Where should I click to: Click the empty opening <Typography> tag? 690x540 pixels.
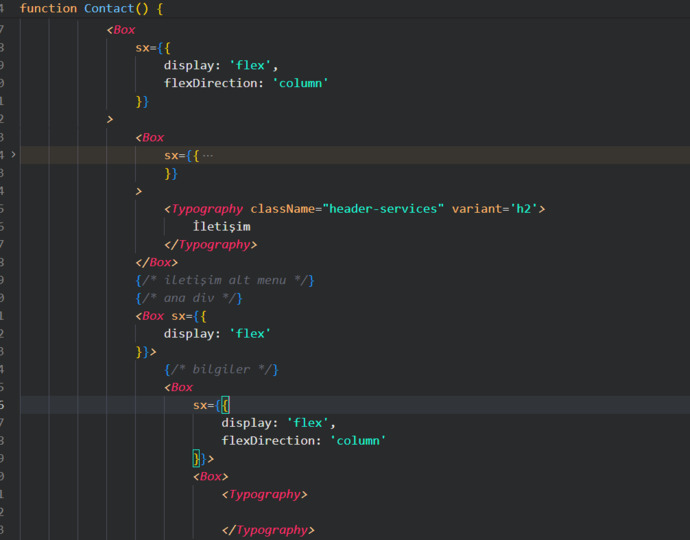click(264, 495)
